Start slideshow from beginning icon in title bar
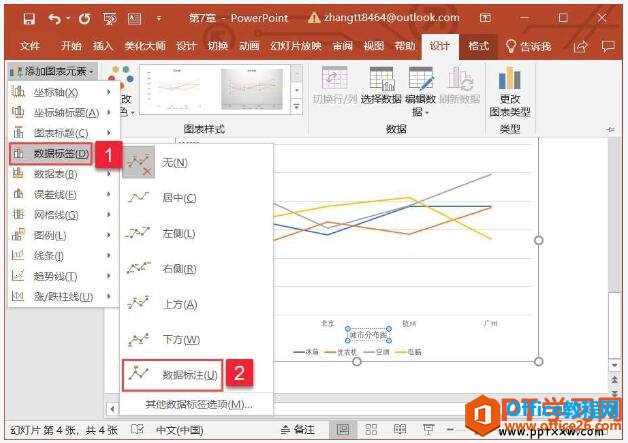628x443 pixels. [109, 18]
